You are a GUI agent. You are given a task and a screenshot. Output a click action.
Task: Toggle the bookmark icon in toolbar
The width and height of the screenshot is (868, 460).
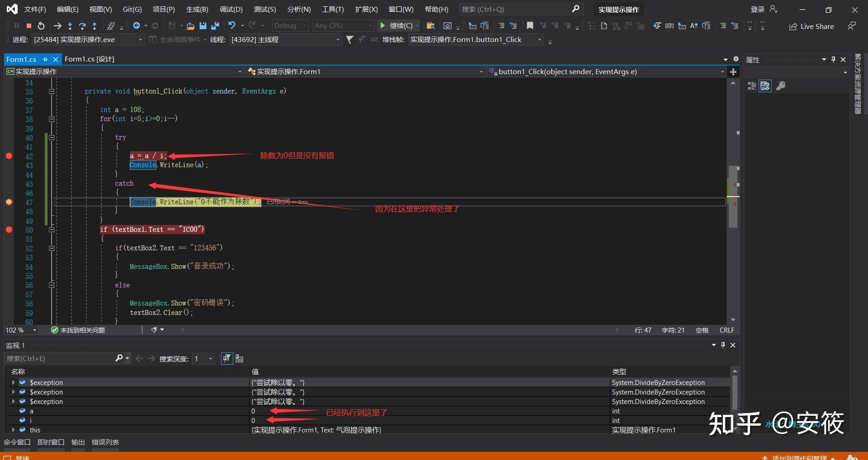tap(530, 26)
